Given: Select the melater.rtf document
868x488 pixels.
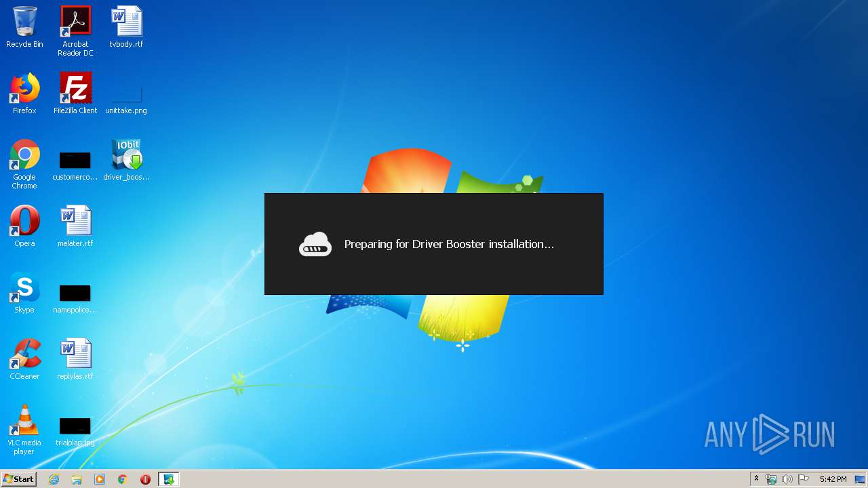Looking at the screenshot, I should coord(75,226).
